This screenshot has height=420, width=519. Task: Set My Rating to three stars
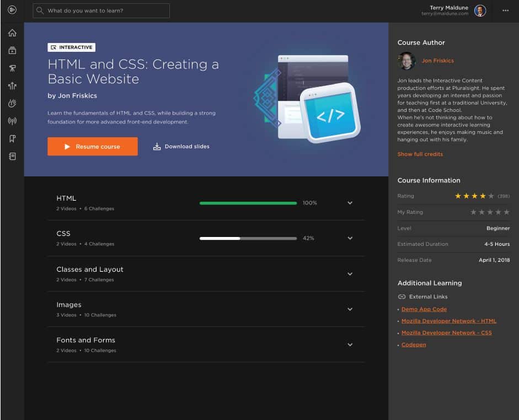click(490, 212)
